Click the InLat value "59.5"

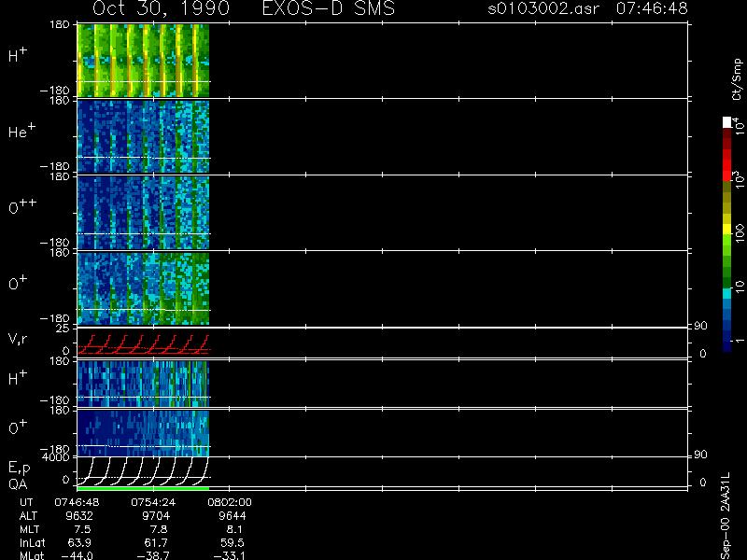[233, 542]
